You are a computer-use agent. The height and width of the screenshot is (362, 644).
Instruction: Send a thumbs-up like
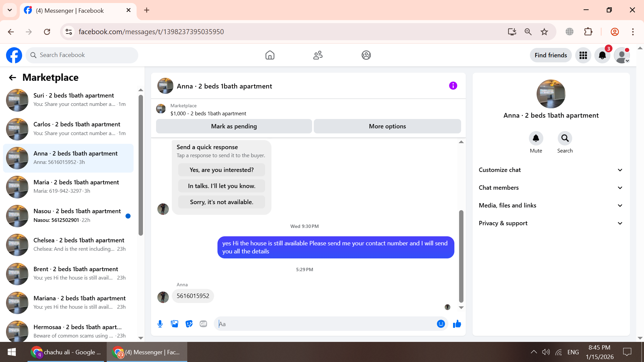pyautogui.click(x=457, y=324)
